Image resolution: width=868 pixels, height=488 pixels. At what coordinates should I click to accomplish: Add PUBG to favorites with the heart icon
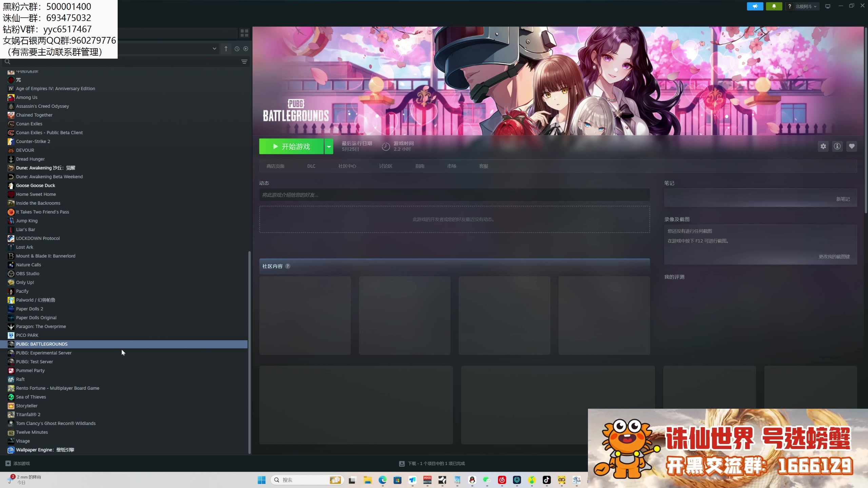(x=851, y=146)
